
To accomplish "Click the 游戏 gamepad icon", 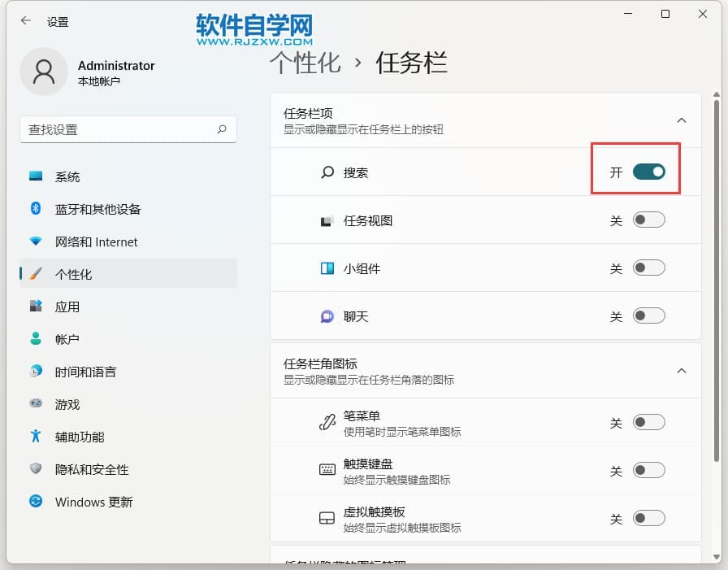I will point(36,404).
